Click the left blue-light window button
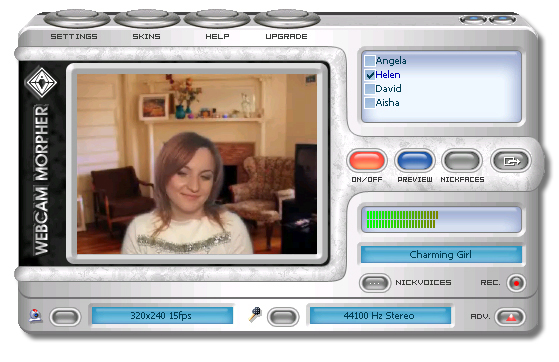The height and width of the screenshot is (362, 559). click(x=473, y=19)
